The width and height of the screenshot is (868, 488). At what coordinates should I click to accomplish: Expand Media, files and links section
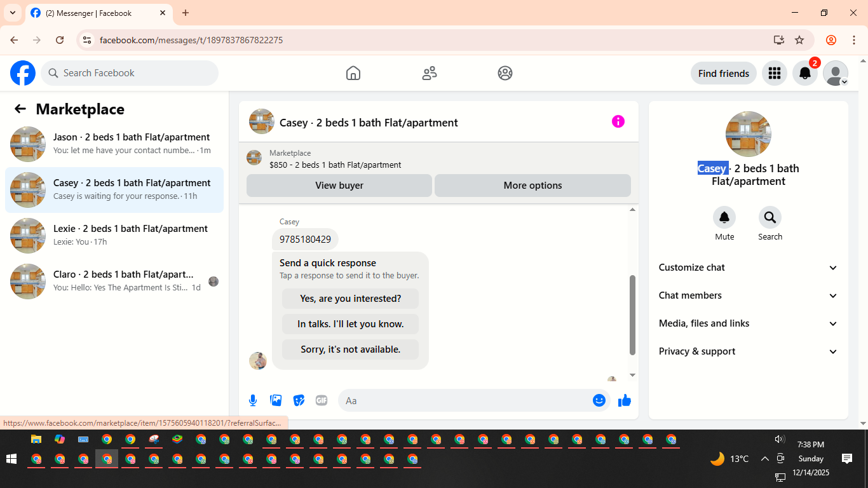[749, 323]
